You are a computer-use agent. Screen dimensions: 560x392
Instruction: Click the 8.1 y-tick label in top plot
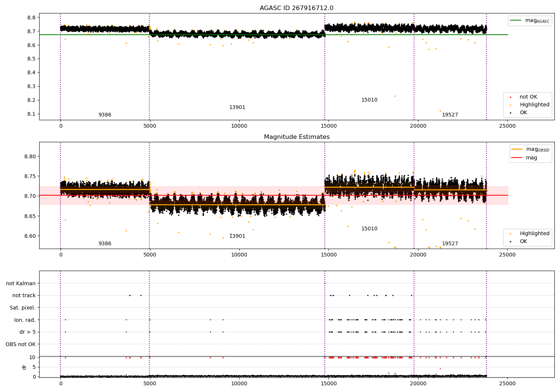point(31,114)
